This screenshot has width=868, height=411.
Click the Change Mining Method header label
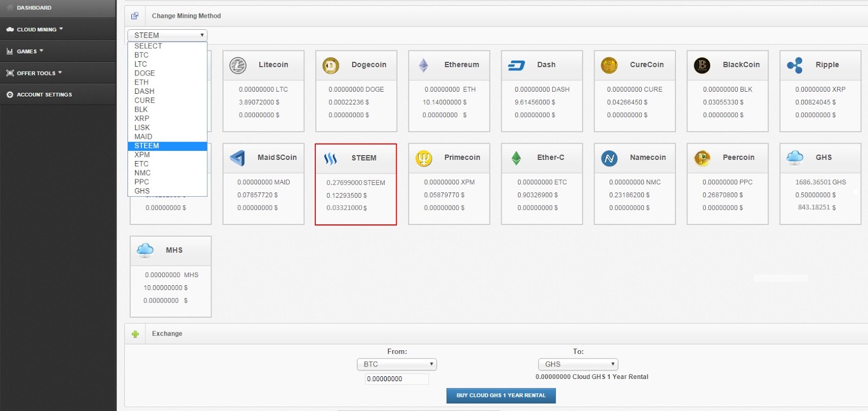(x=186, y=16)
